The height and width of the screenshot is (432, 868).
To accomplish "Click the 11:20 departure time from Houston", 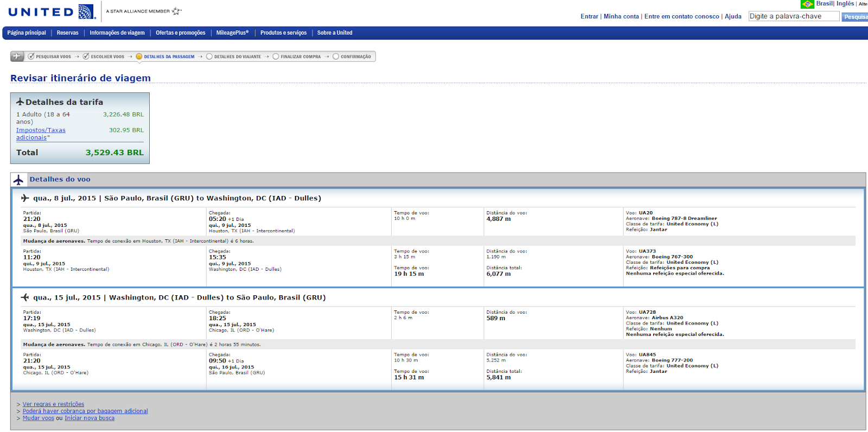I will [x=31, y=258].
